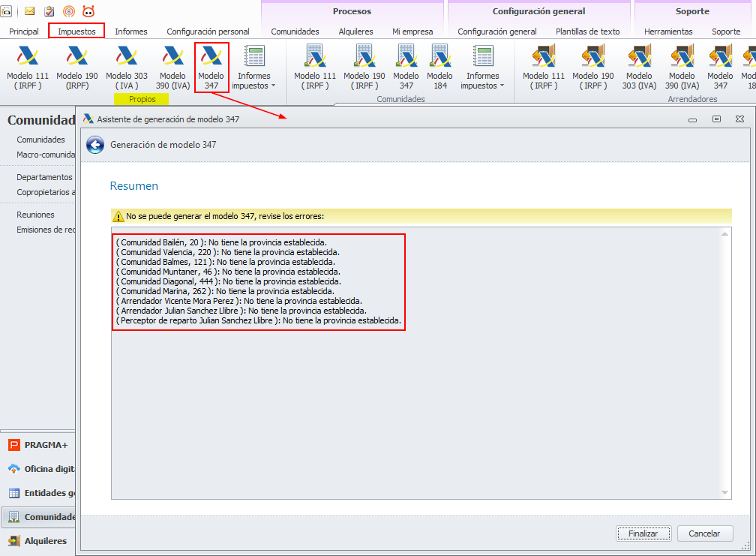756x556 pixels.
Task: Select error line Comunidad Balmes, 121
Action: [225, 262]
